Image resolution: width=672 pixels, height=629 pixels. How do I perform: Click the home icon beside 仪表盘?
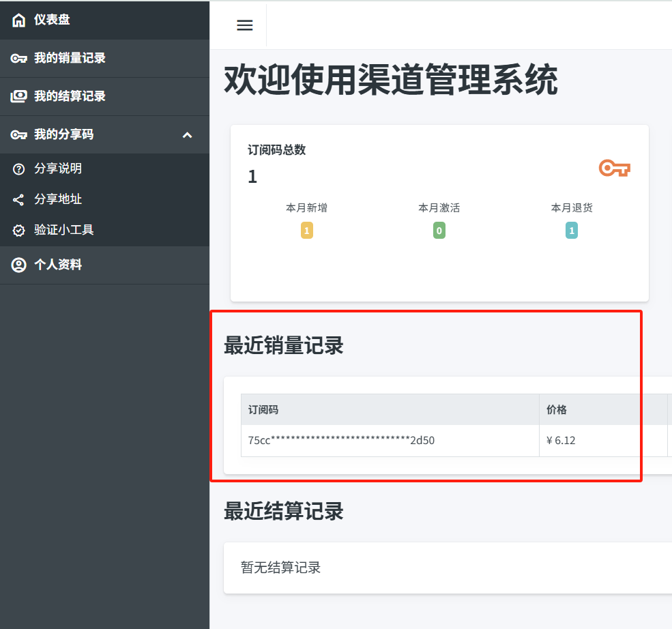18,20
